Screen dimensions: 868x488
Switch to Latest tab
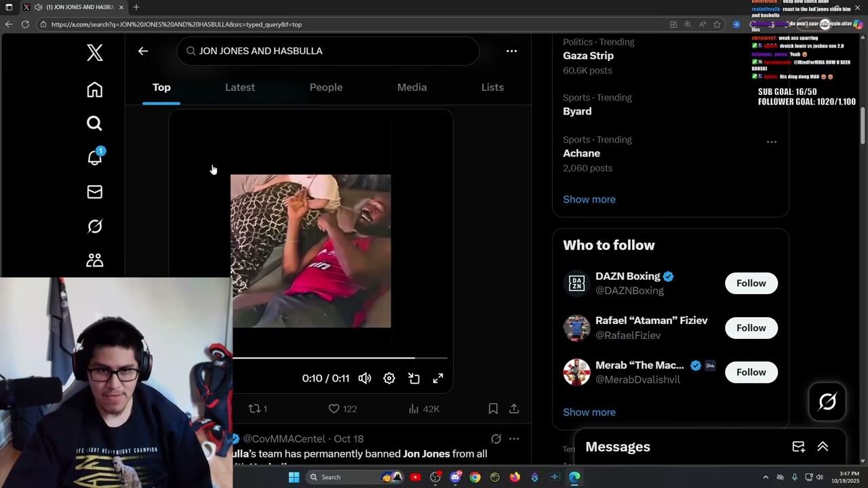point(240,87)
